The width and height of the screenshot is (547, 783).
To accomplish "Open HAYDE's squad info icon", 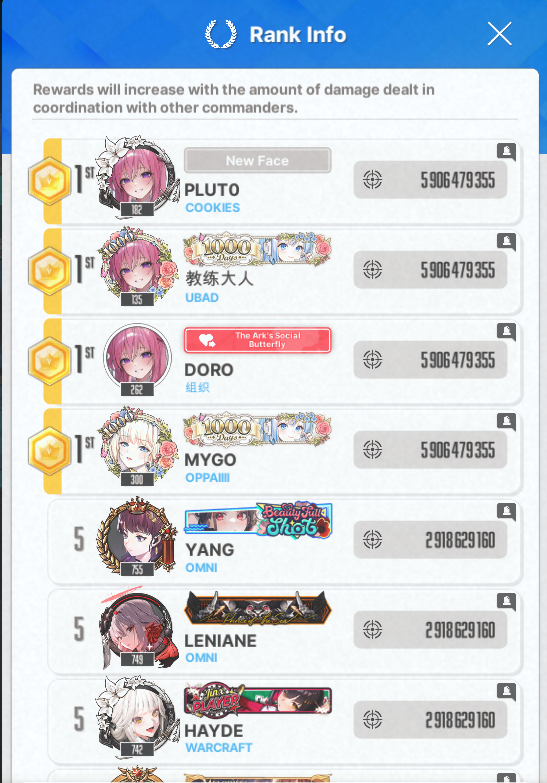I will (x=506, y=692).
